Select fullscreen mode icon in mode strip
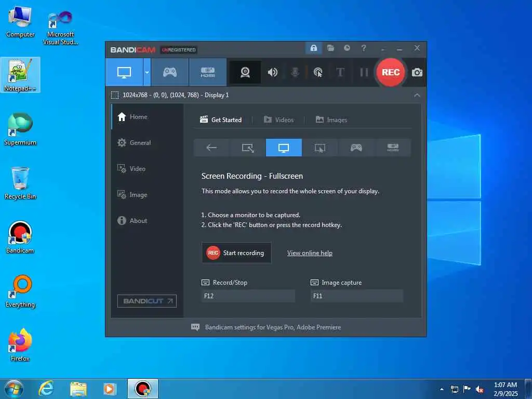 pos(284,148)
